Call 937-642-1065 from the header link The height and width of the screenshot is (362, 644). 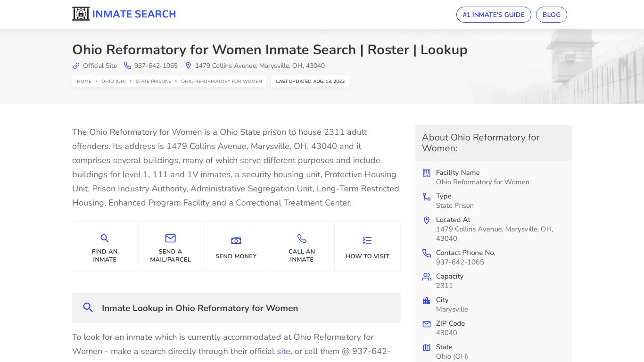156,66
